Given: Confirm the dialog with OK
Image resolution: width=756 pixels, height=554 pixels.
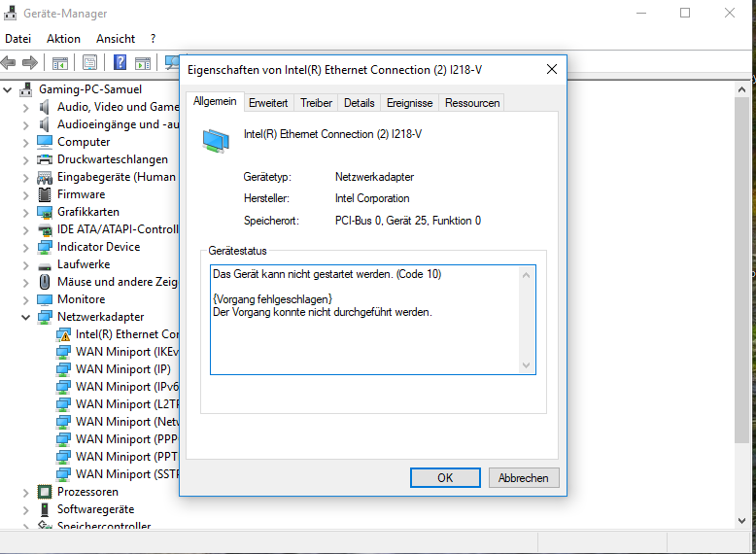Looking at the screenshot, I should (x=445, y=478).
